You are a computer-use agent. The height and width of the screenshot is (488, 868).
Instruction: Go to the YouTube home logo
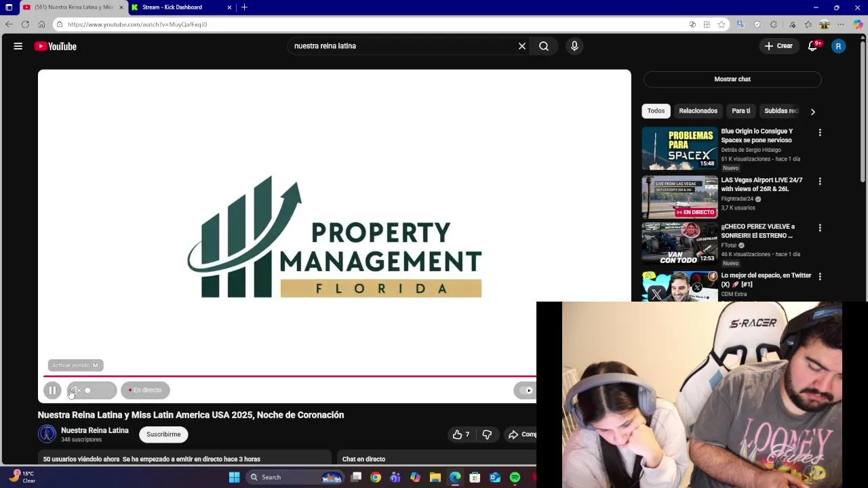tap(56, 46)
